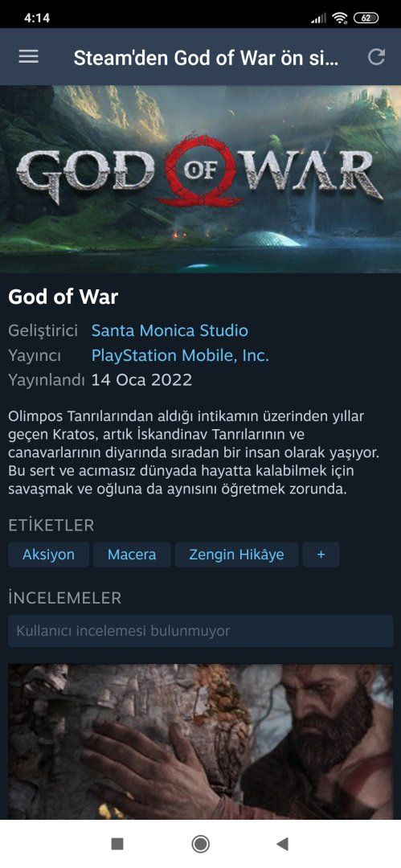Select the Aksiyon tag
This screenshot has width=401, height=868.
[x=49, y=555]
